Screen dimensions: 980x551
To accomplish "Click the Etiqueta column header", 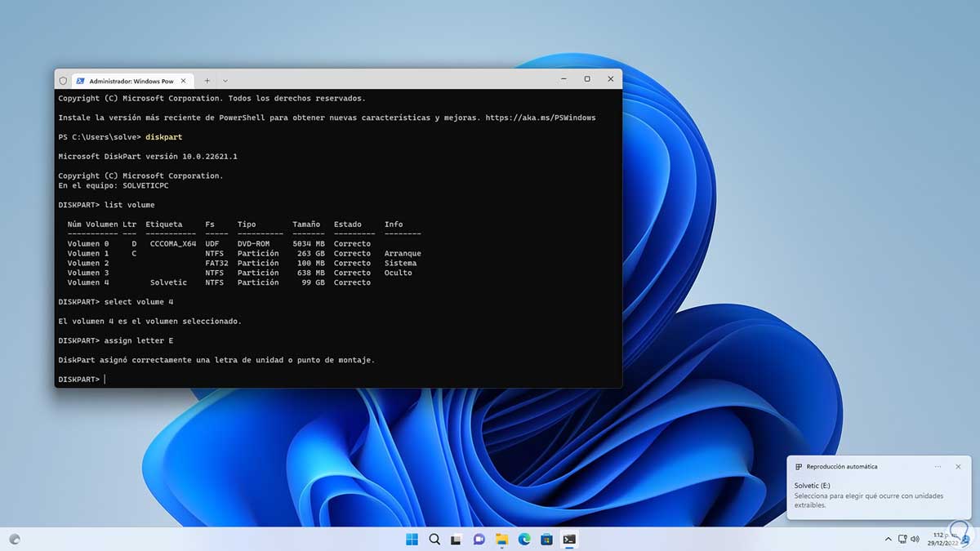I will [x=164, y=224].
